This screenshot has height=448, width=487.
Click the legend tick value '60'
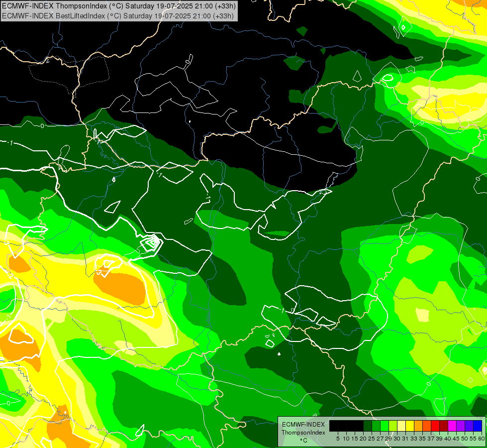482,439
